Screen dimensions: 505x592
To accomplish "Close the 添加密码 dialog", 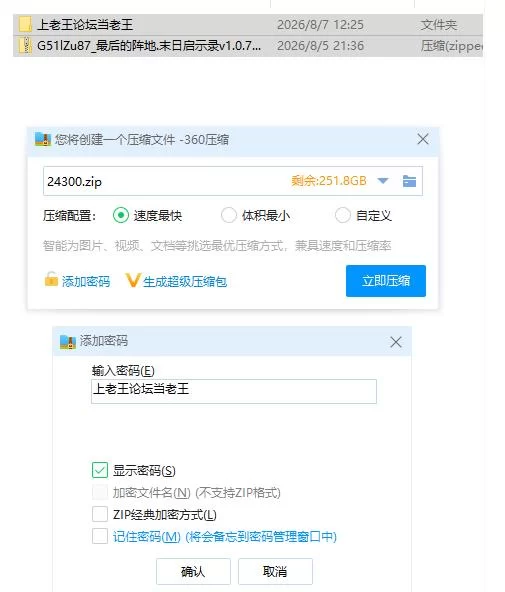I will click(396, 342).
